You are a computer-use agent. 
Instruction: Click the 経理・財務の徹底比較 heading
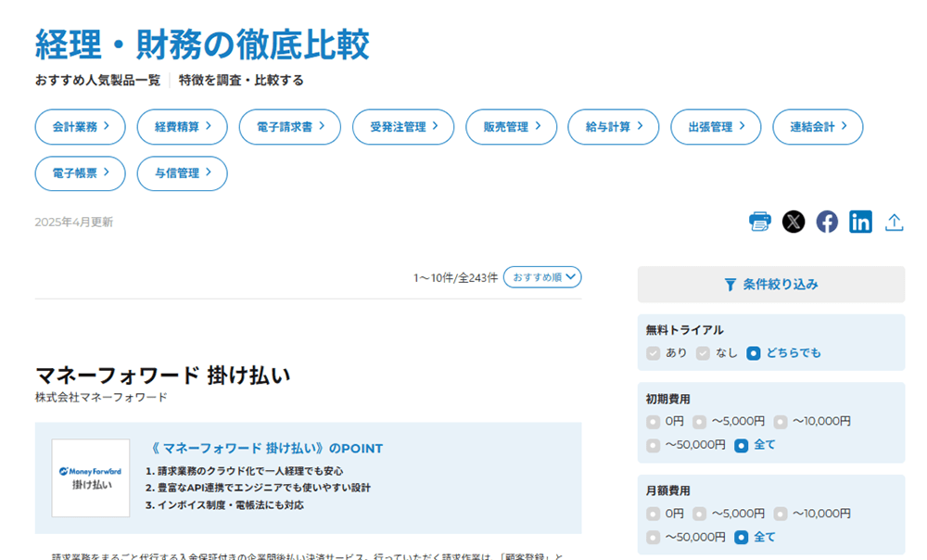202,45
